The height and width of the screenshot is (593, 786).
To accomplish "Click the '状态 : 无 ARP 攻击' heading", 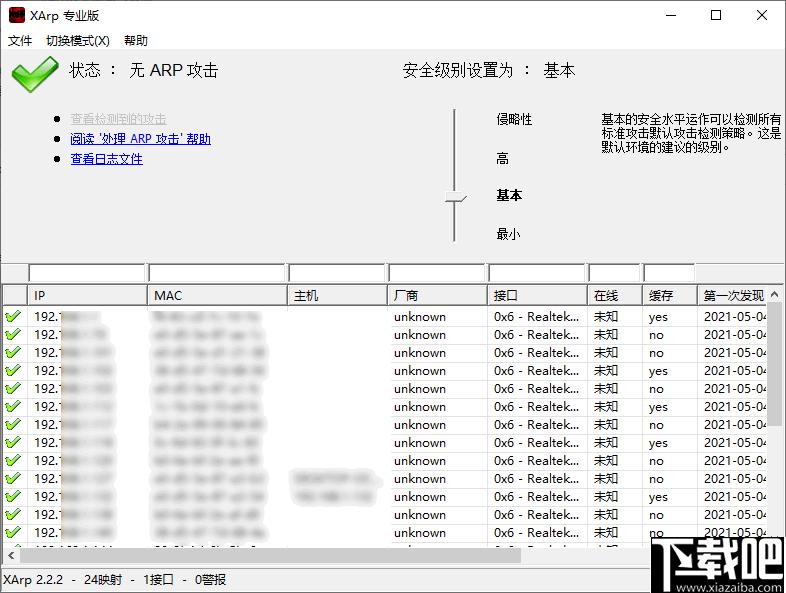I will (x=143, y=70).
